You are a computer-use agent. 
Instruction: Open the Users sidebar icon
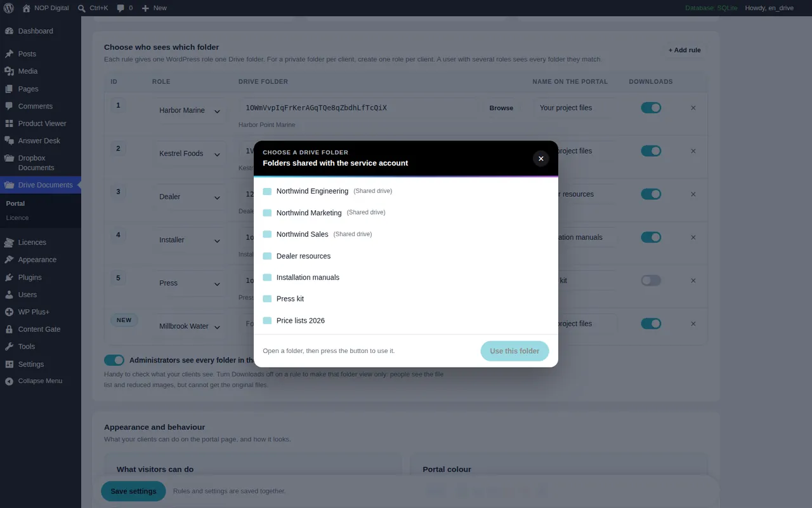[x=9, y=295]
